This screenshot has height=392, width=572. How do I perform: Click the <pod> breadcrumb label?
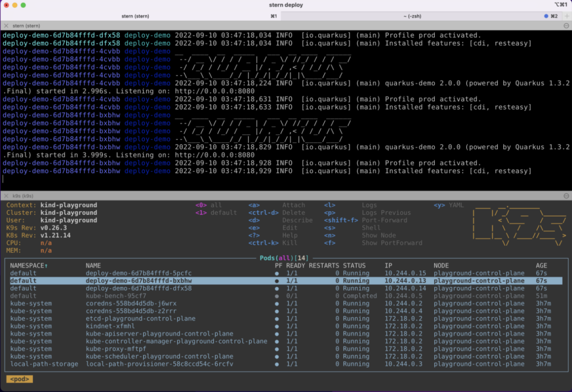pos(20,379)
